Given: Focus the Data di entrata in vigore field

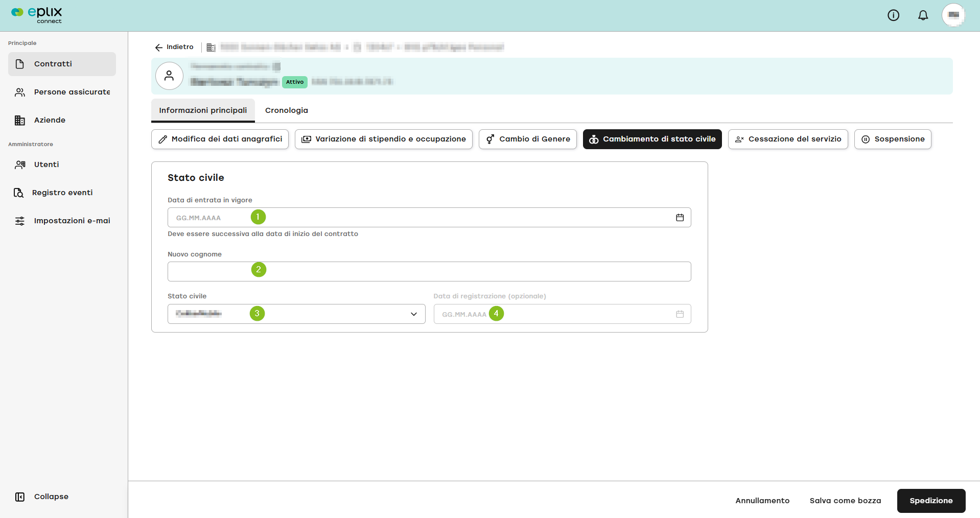Looking at the screenshot, I should click(429, 218).
